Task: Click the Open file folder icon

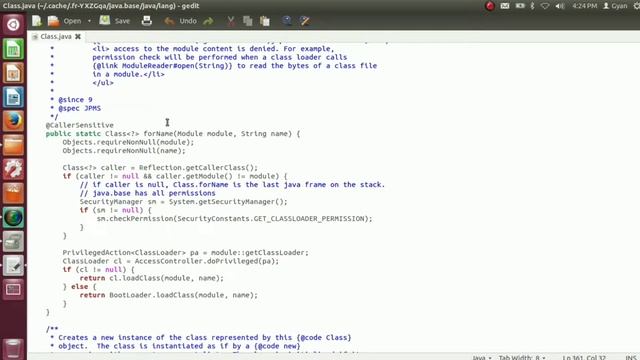Action: pyautogui.click(x=53, y=21)
